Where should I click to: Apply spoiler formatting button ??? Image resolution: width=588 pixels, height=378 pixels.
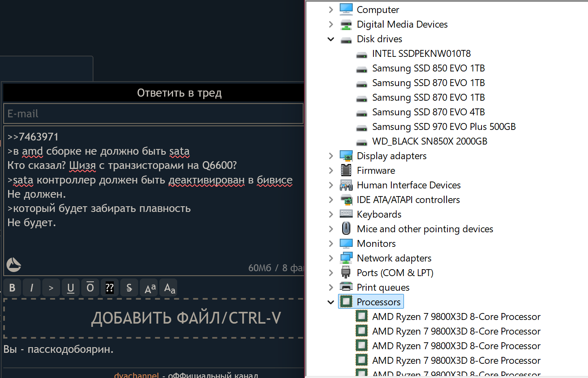(x=110, y=288)
